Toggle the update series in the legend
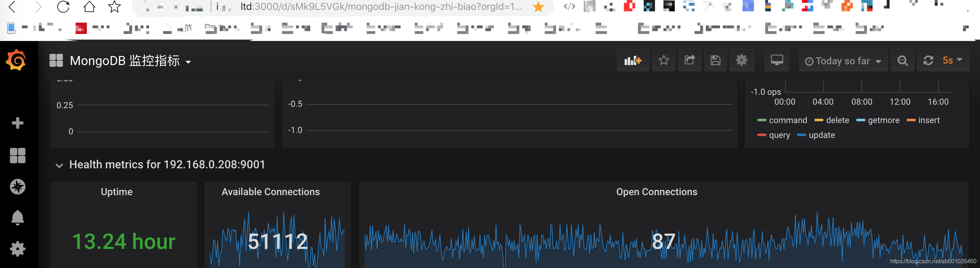 tap(821, 135)
